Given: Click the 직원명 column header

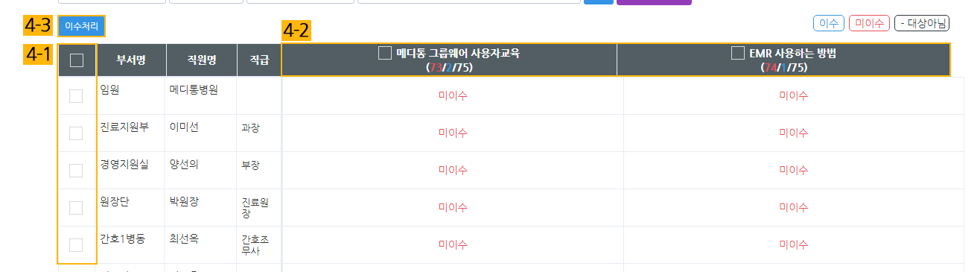Looking at the screenshot, I should (202, 60).
